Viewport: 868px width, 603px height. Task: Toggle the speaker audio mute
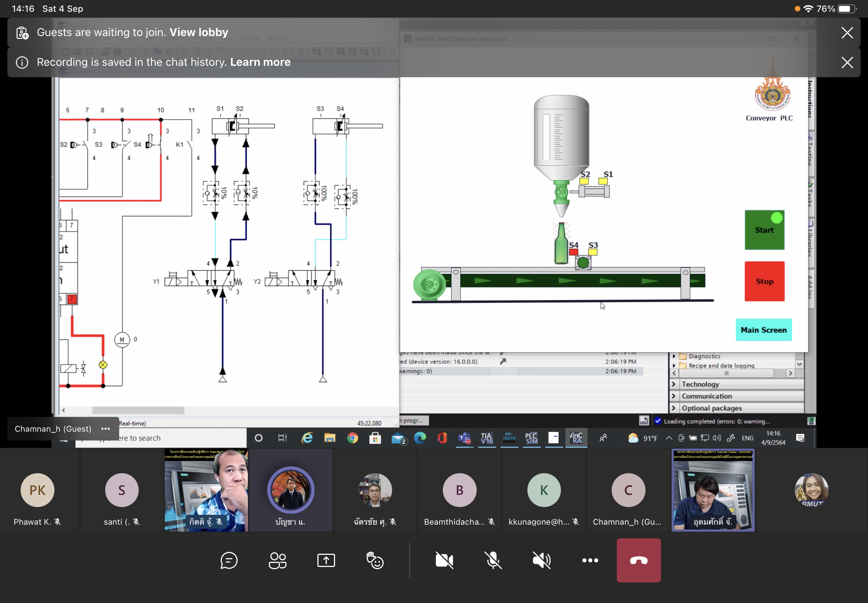tap(541, 560)
